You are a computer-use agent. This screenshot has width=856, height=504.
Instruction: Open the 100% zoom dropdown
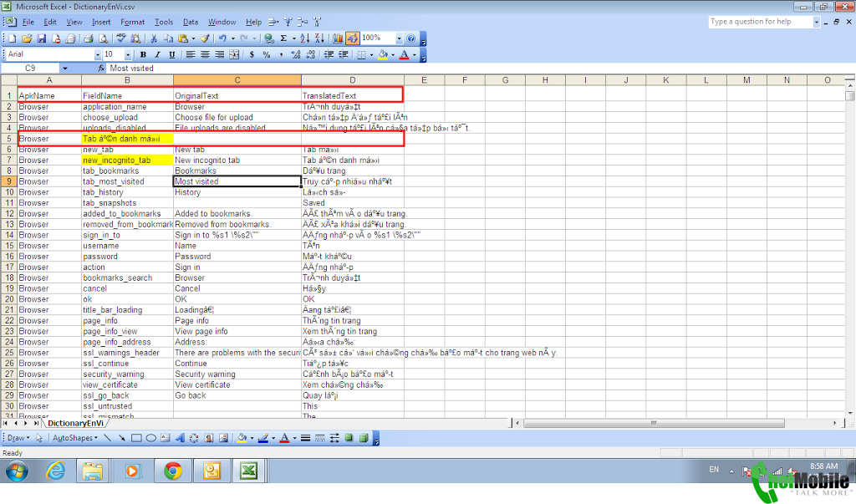399,38
